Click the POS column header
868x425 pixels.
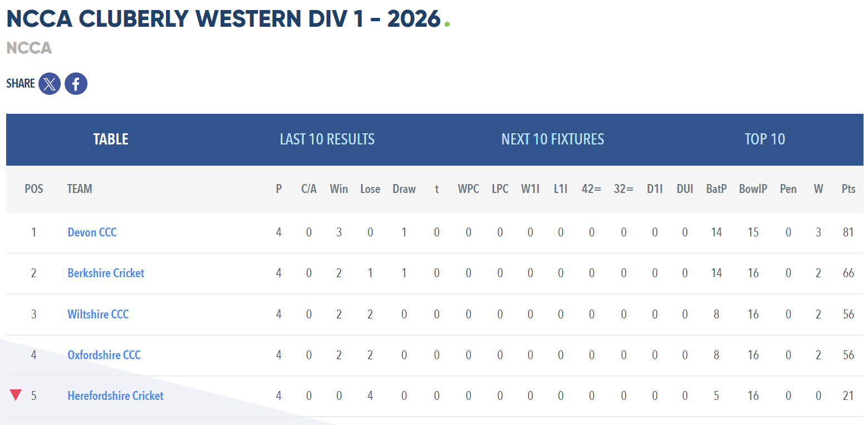tap(34, 189)
